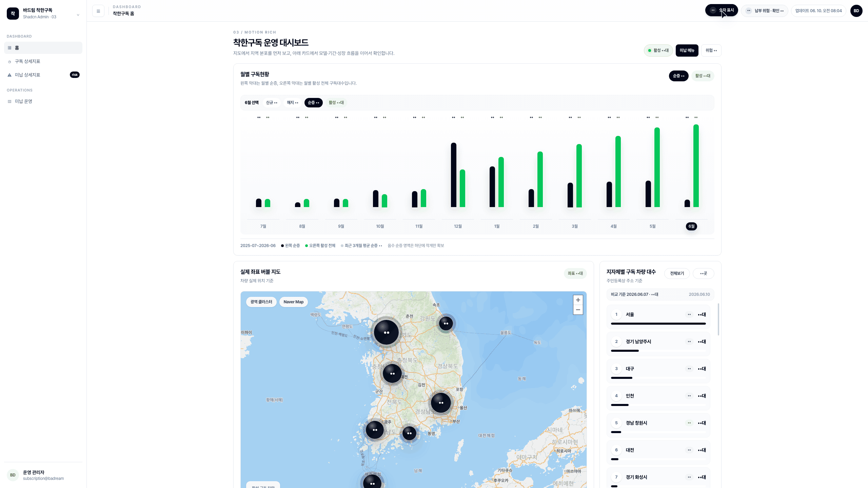Image resolution: width=868 pixels, height=488 pixels.
Task: Toggle the 광역 클러스터 map mode
Action: 261,302
